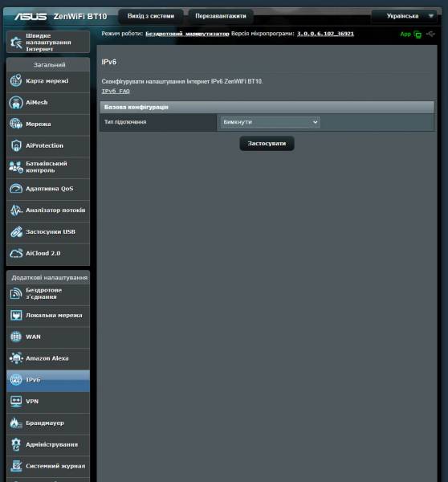Image resolution: width=448 pixels, height=482 pixels.
Task: Click the Бездротове з'єднання wireless icon
Action: (16, 293)
